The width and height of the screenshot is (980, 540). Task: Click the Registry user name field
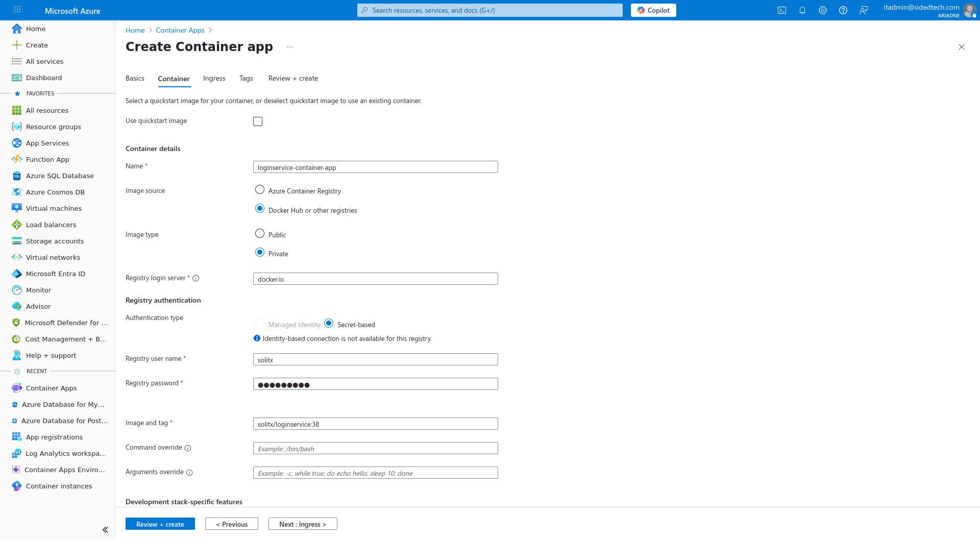click(x=376, y=360)
